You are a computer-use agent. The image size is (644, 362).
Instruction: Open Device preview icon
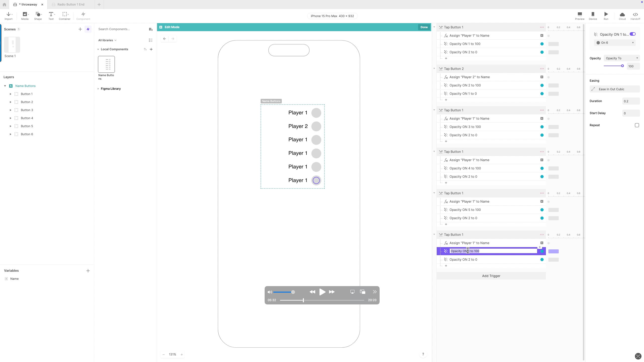click(593, 14)
